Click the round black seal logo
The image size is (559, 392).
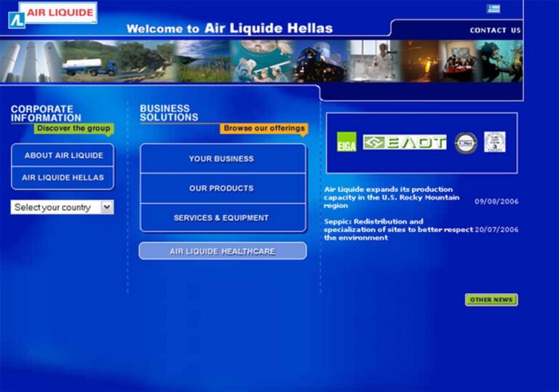(466, 143)
